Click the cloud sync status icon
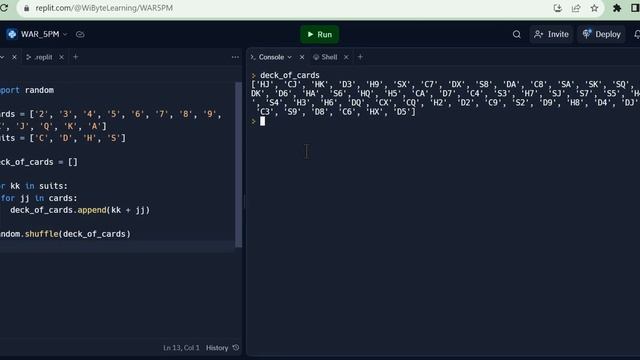 pos(80,34)
